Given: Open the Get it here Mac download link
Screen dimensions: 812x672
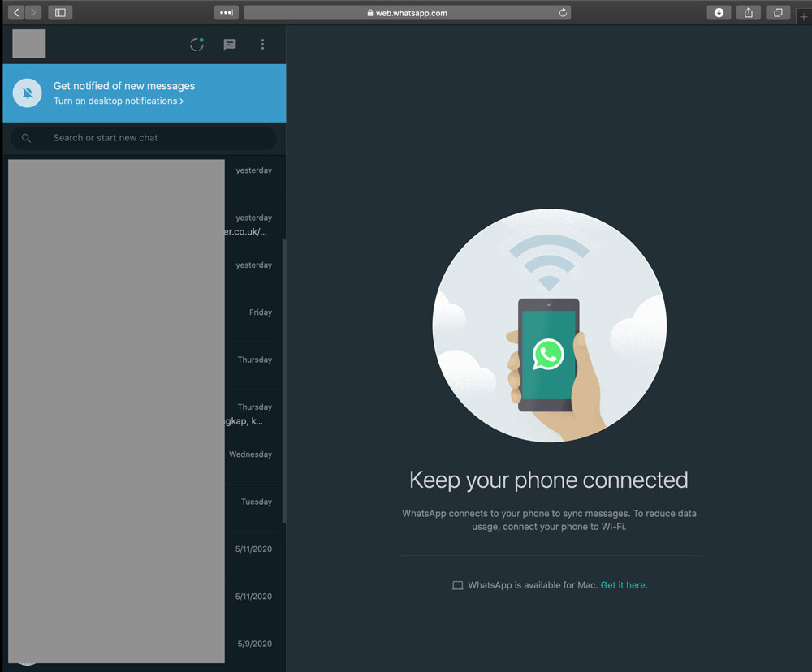Looking at the screenshot, I should point(623,585).
